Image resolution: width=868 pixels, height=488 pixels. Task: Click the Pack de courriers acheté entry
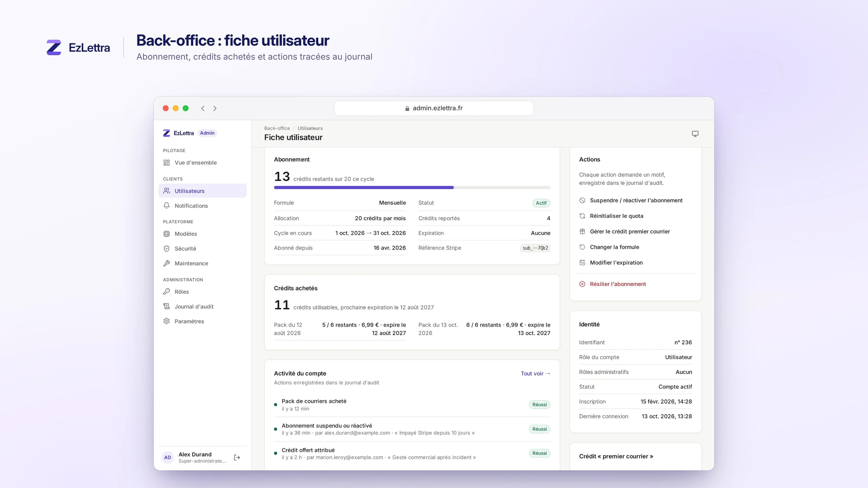tap(412, 405)
